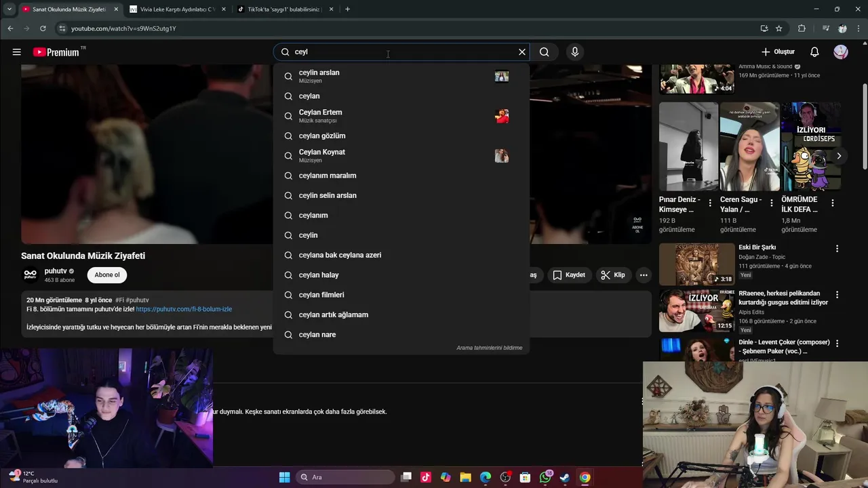Image resolution: width=868 pixels, height=488 pixels.
Task: Show next Shorts with the right chevron
Action: [x=839, y=156]
